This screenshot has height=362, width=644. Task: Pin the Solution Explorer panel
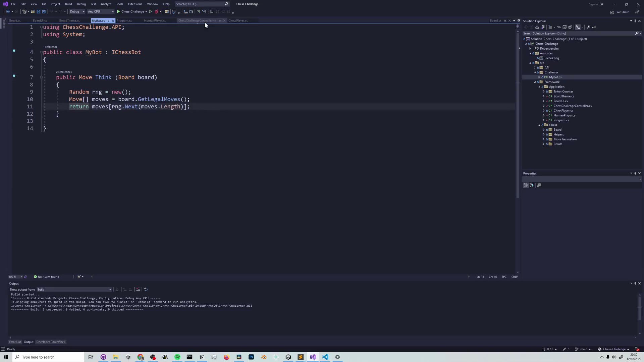pyautogui.click(x=635, y=21)
